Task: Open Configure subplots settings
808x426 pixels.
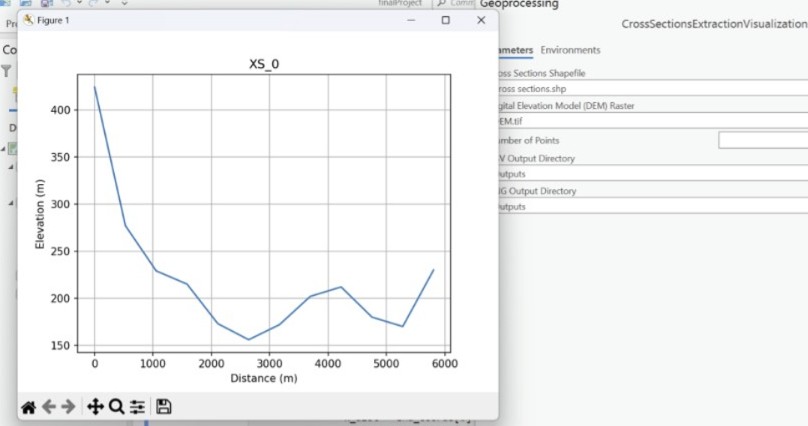Action: point(137,406)
